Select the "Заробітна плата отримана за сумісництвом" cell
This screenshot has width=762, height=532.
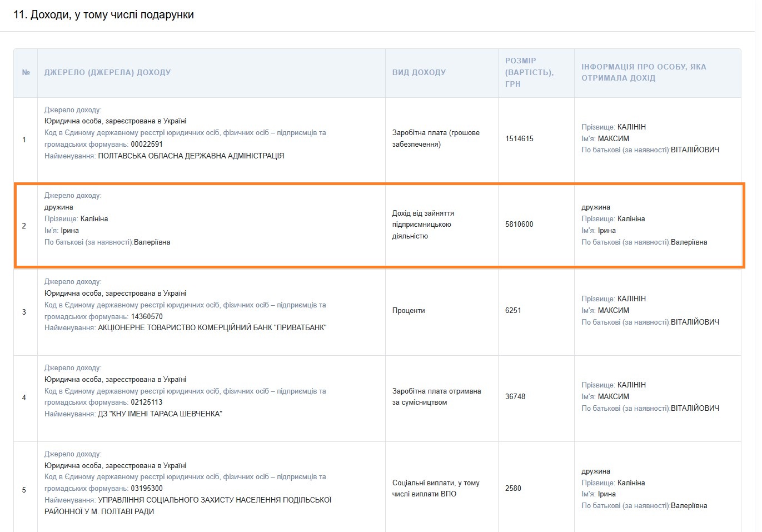[x=436, y=397]
